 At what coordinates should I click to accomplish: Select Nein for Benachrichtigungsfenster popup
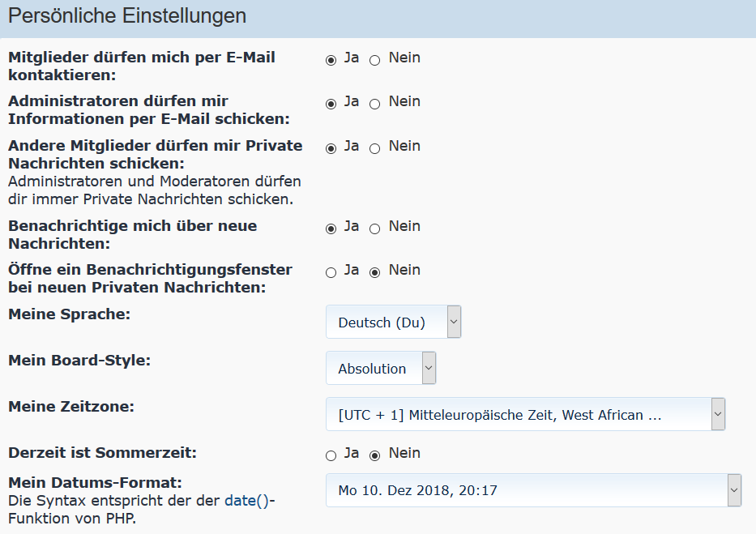[x=374, y=272]
